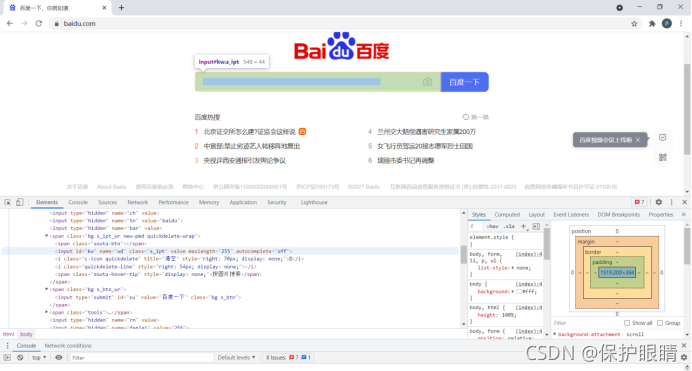
Task: Reload the Baidu page
Action: (x=39, y=23)
